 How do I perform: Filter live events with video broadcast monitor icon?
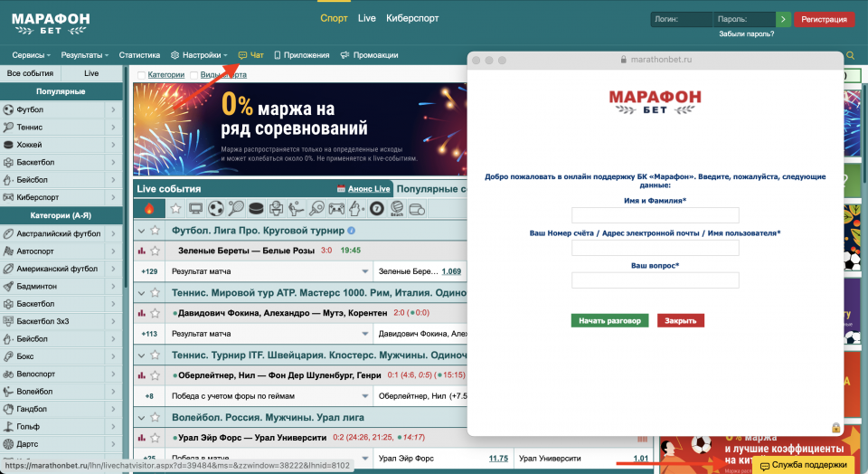tap(195, 209)
